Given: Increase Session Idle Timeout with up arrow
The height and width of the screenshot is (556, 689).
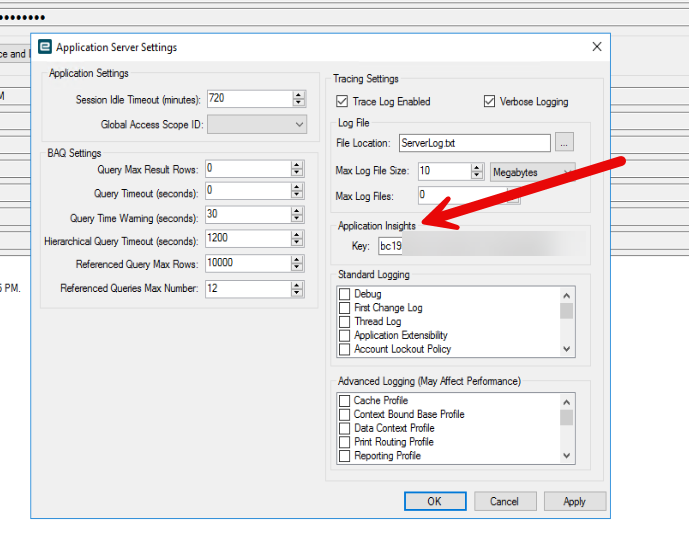Looking at the screenshot, I should click(x=299, y=94).
